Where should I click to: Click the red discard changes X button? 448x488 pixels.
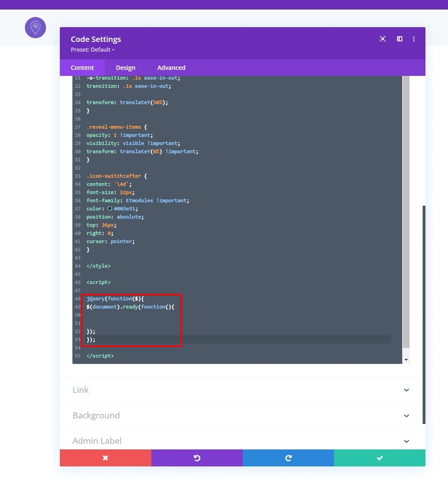pos(105,458)
